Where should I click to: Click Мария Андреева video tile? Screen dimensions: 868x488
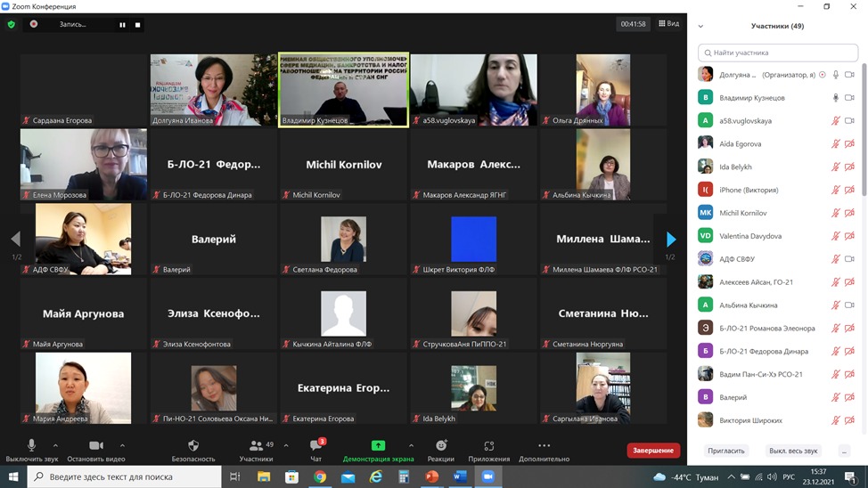tap(84, 388)
